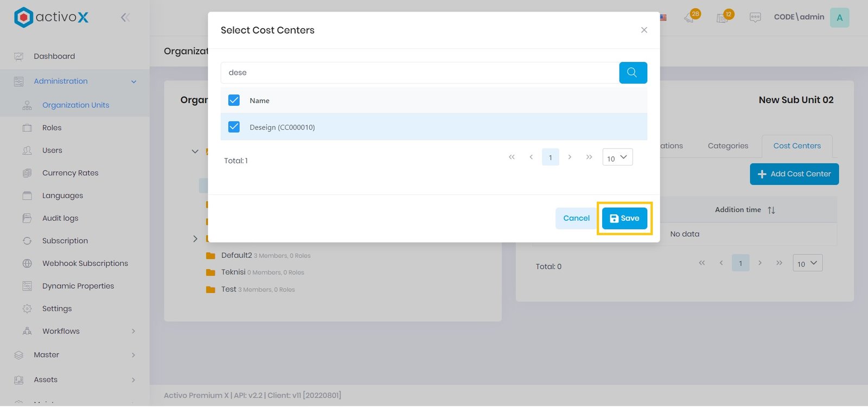Save the selected cost centers
The width and height of the screenshot is (868, 407).
tap(624, 218)
